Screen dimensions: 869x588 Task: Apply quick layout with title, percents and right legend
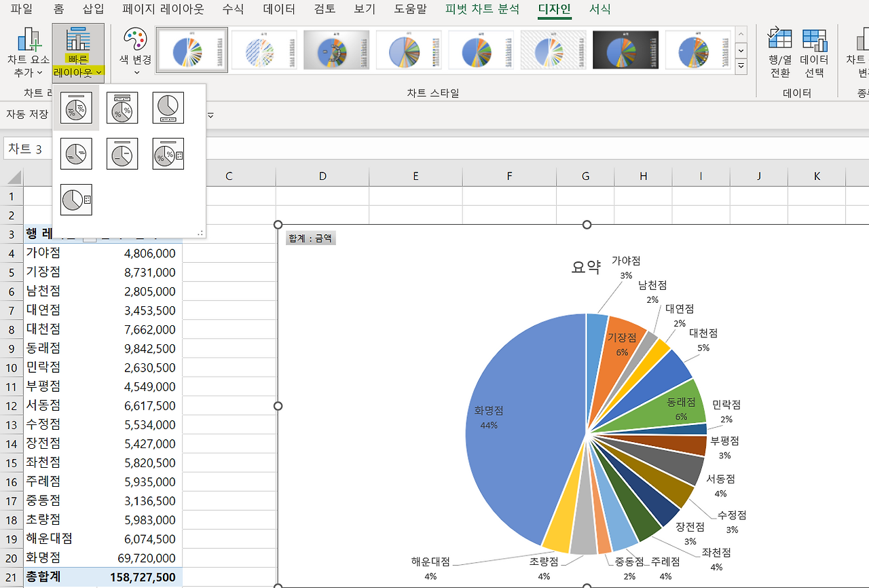[168, 153]
